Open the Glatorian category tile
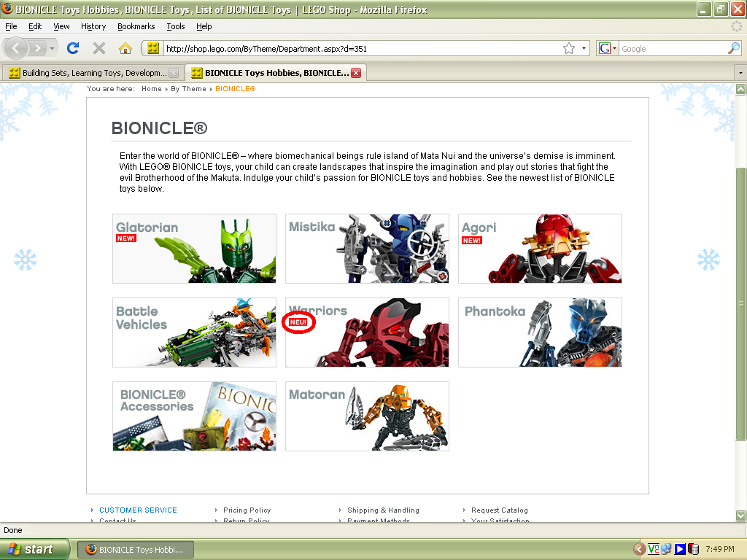This screenshot has height=560, width=747. pos(194,249)
